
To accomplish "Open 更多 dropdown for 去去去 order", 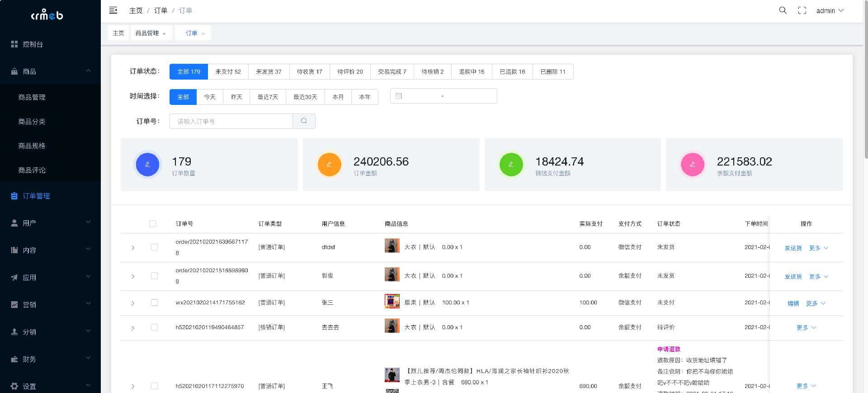I will (x=806, y=327).
